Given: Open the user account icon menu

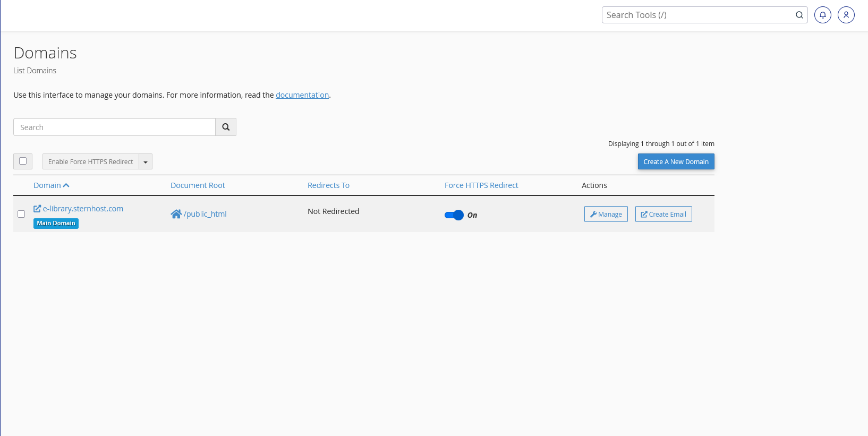Looking at the screenshot, I should tap(846, 15).
